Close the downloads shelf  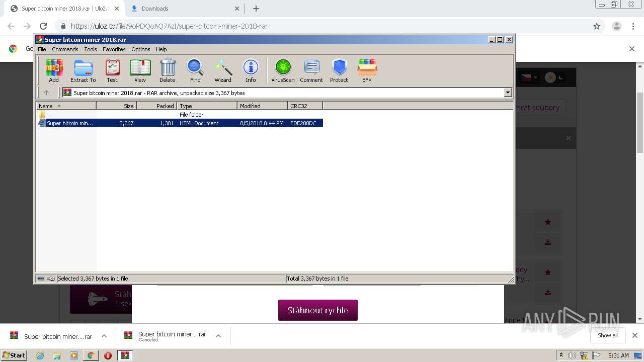(x=635, y=335)
